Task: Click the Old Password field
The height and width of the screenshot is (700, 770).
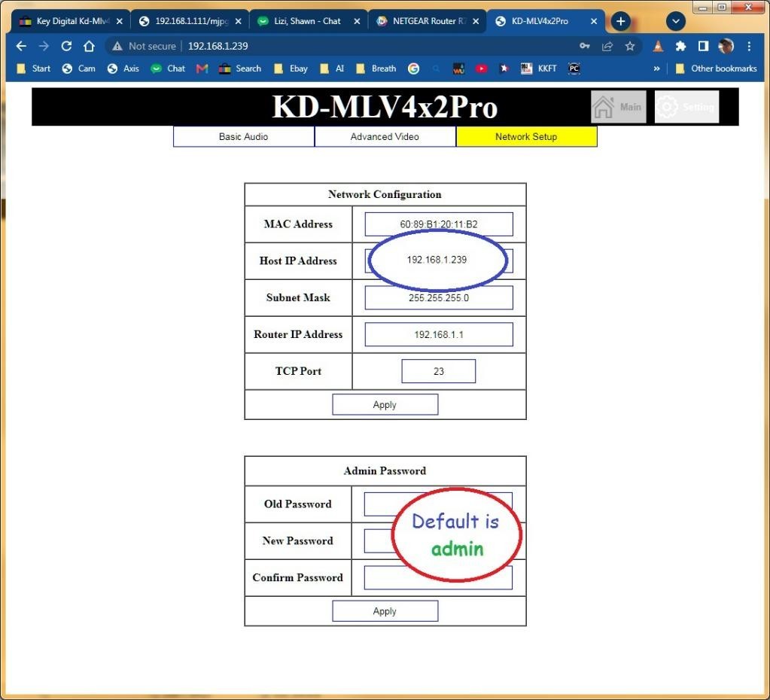Action: coord(438,504)
